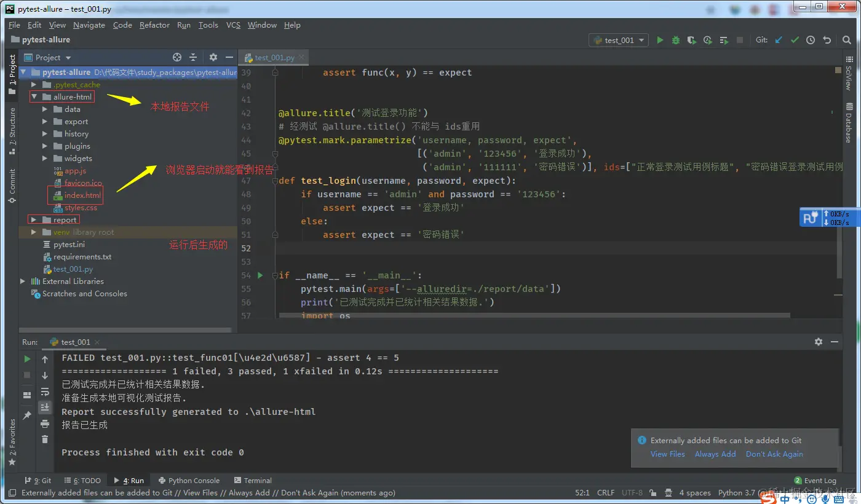The height and width of the screenshot is (504, 861).
Task: Switch to the test_001.py editor tab
Action: click(275, 57)
